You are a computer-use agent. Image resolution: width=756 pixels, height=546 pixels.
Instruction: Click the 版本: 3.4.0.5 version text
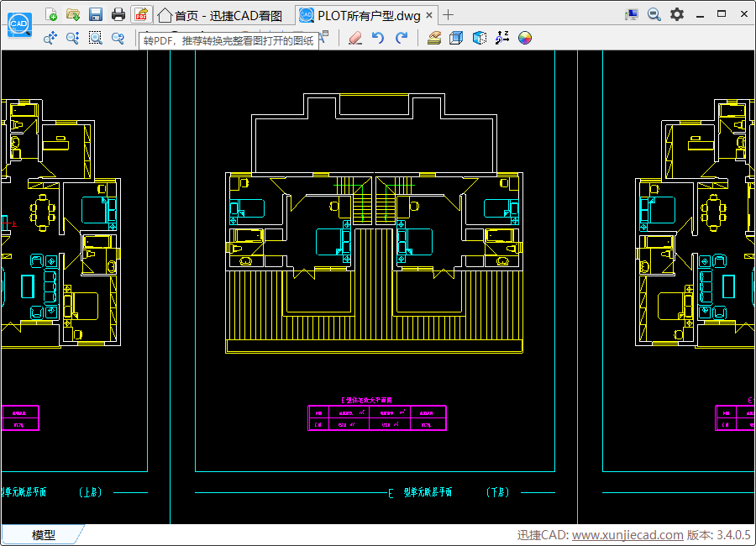coord(718,535)
